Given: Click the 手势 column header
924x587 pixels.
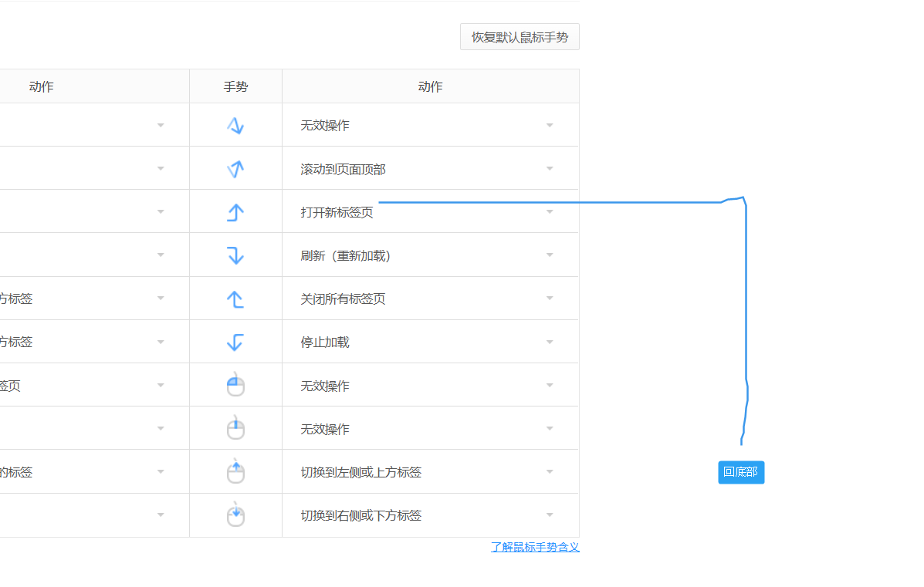Looking at the screenshot, I should (235, 86).
